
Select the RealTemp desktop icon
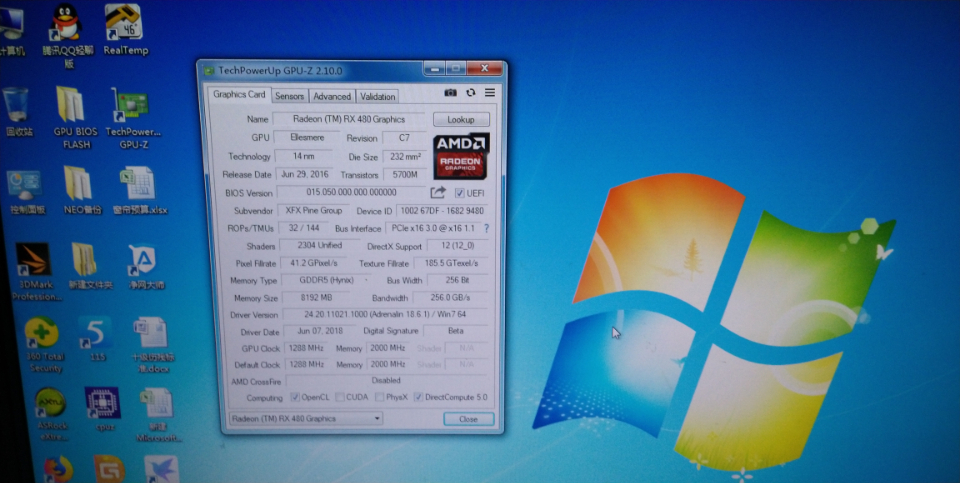pyautogui.click(x=125, y=30)
